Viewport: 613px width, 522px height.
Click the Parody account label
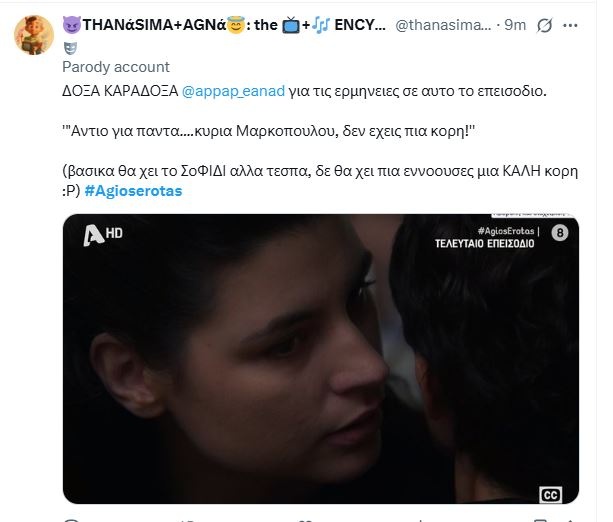pyautogui.click(x=116, y=67)
